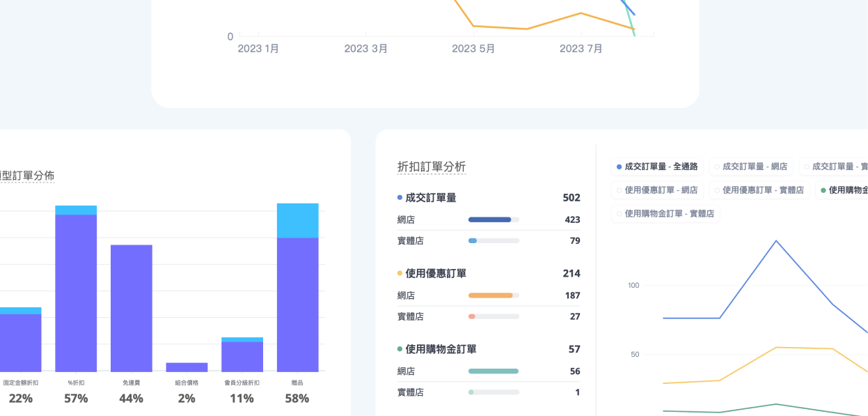868x416 pixels.
Task: Click the 100 y-axis label
Action: [x=633, y=285]
